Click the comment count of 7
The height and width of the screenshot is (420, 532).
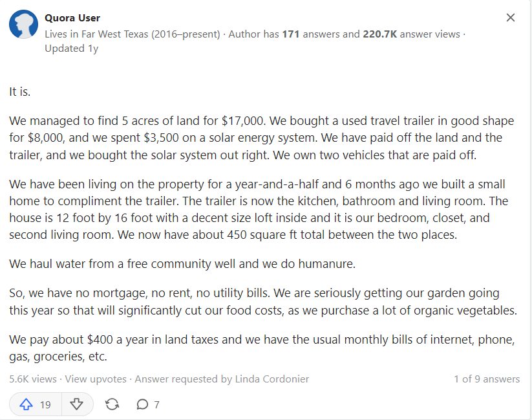156,404
